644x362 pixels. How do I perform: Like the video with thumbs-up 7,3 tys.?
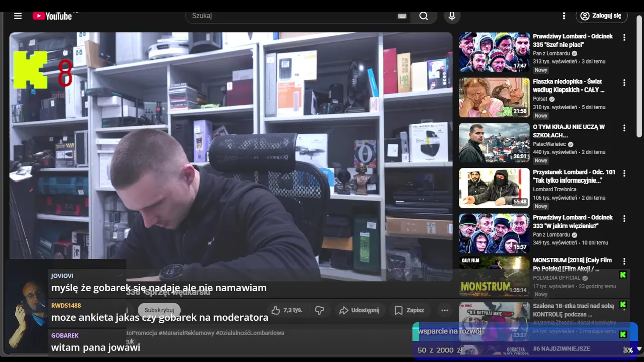pyautogui.click(x=286, y=310)
